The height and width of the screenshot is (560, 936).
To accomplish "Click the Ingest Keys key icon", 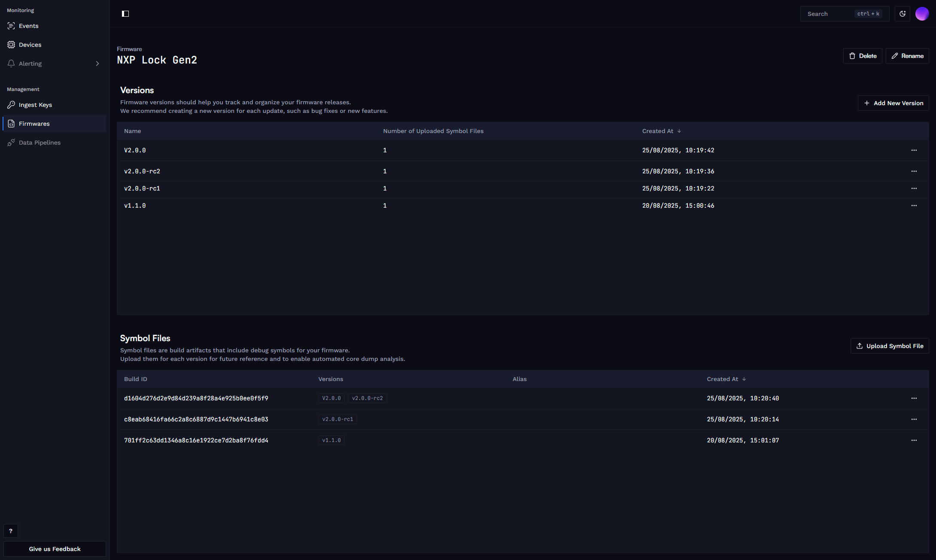I will [11, 105].
